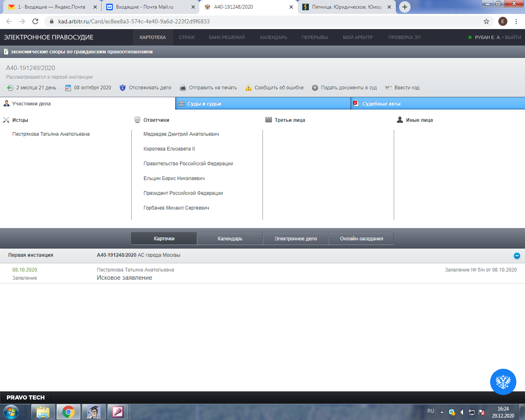This screenshot has width=525, height=420.
Task: Click the plus icon for Подать документы в суд
Action: pos(315,88)
